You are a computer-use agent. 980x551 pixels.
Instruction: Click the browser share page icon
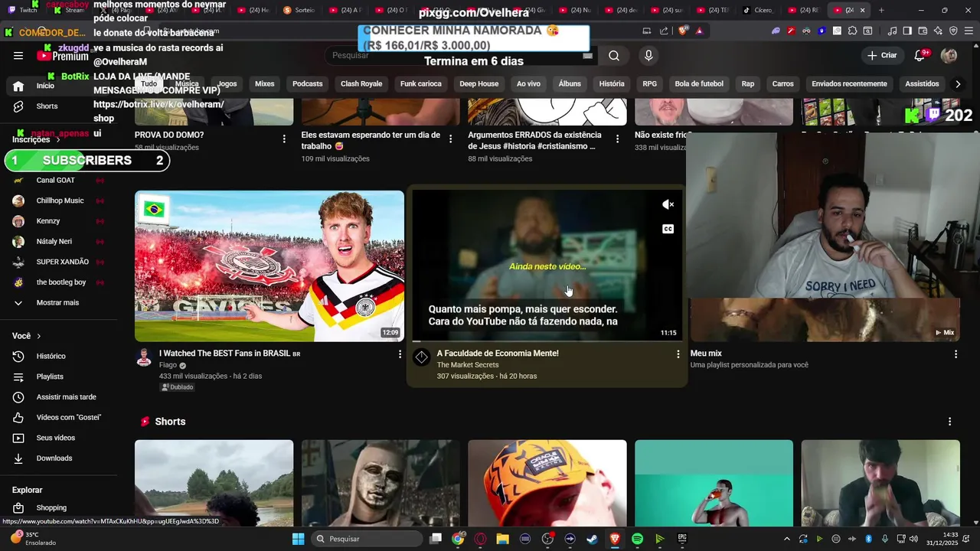pyautogui.click(x=664, y=31)
